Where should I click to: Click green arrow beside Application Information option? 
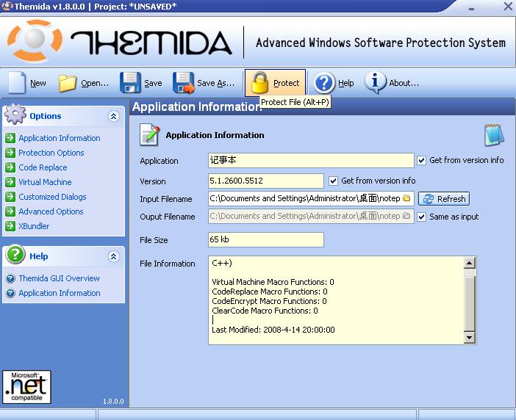point(10,138)
